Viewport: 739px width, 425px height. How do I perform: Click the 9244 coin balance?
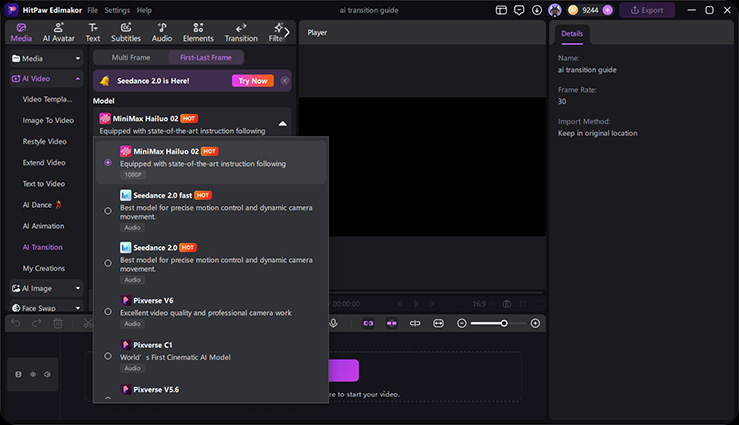[590, 10]
